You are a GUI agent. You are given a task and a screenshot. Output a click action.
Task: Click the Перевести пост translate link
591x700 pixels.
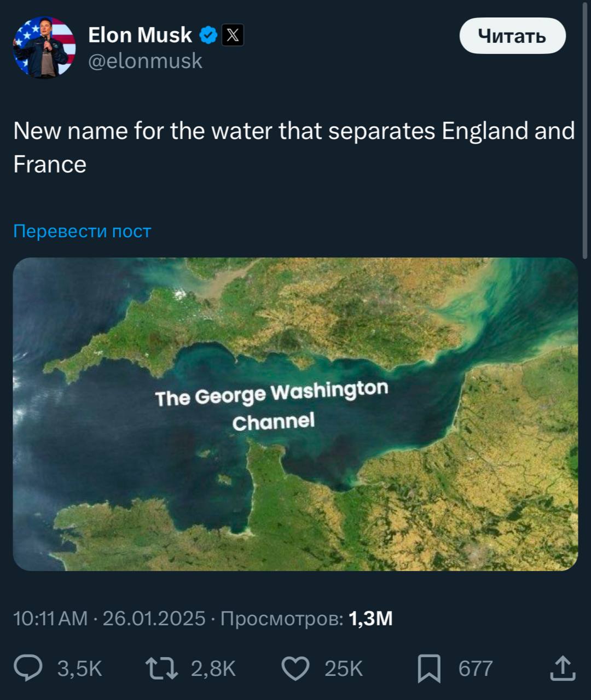(82, 231)
